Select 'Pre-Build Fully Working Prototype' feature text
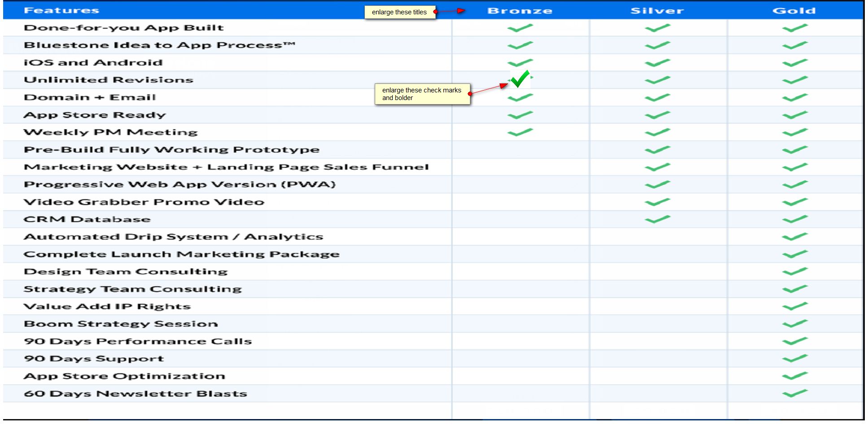Screen dimensions: 868x424 pyautogui.click(x=171, y=150)
